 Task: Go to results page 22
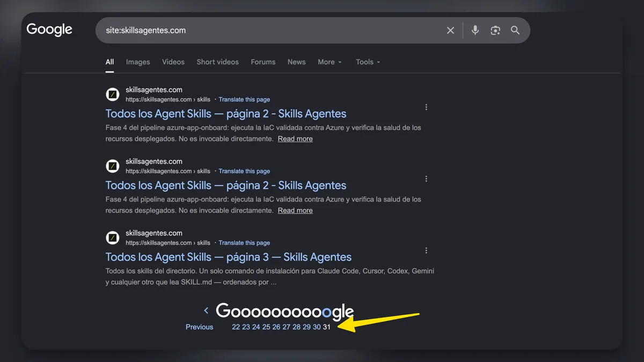pos(236,327)
